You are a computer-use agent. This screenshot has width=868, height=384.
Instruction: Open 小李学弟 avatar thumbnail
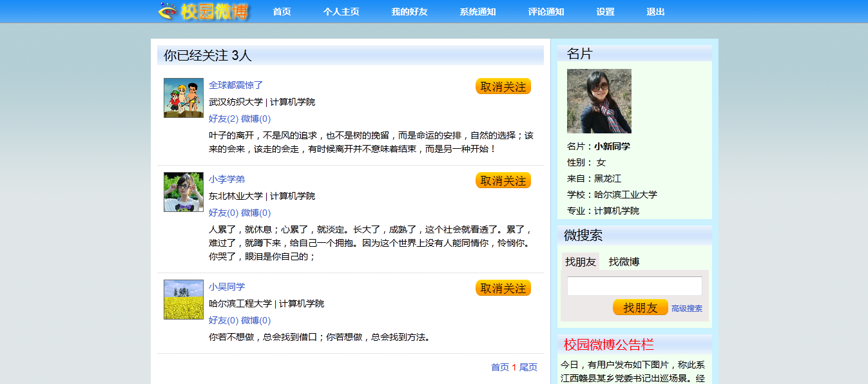pos(184,192)
